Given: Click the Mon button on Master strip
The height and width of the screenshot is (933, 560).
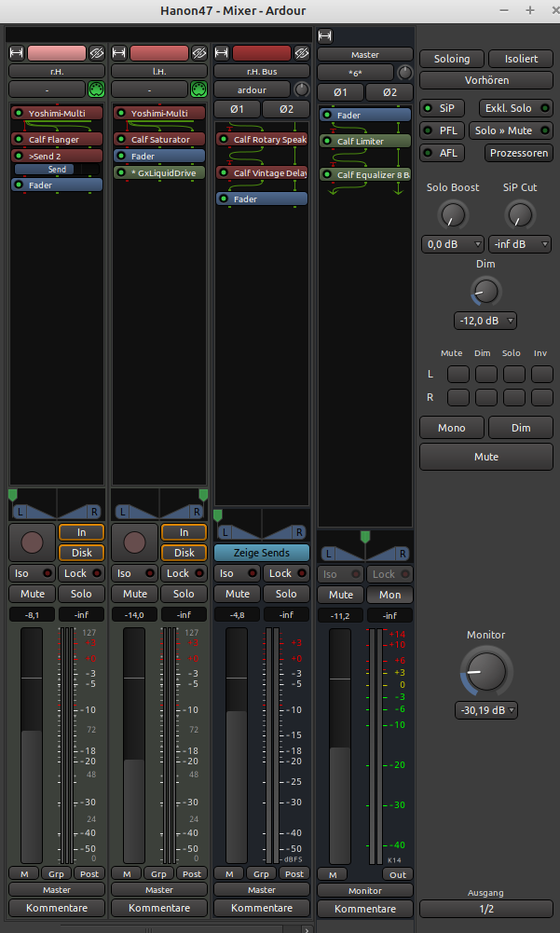Looking at the screenshot, I should [x=389, y=595].
